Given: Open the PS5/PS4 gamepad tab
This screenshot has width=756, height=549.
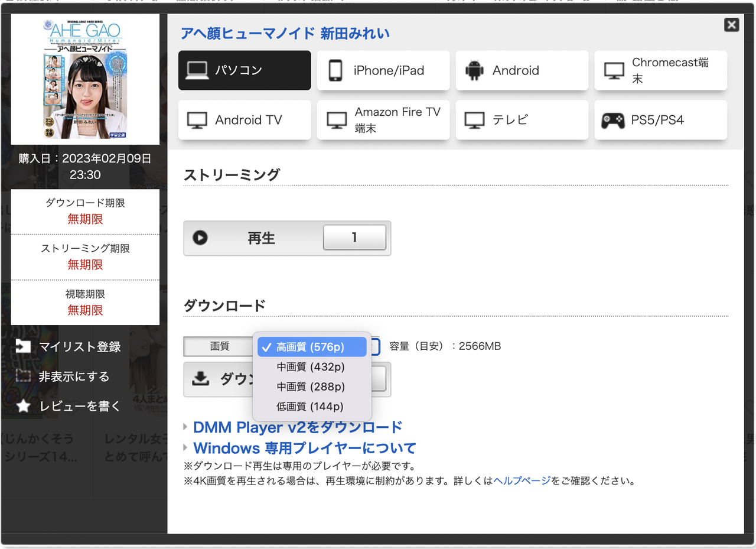Looking at the screenshot, I should [x=661, y=120].
